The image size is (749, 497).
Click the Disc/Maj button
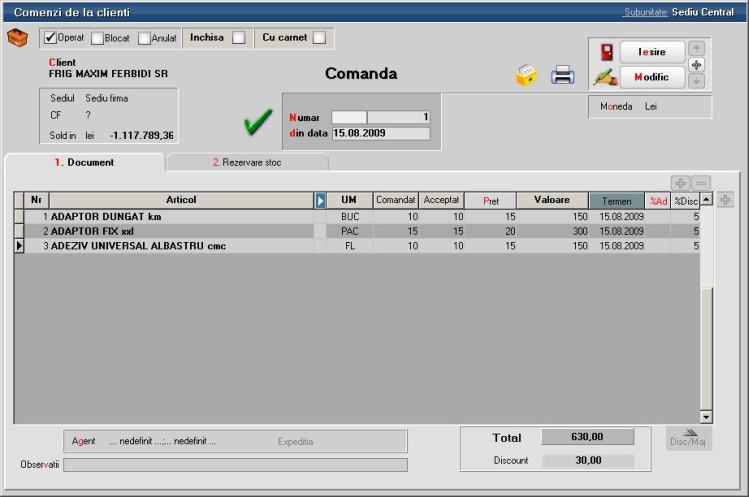click(x=688, y=437)
